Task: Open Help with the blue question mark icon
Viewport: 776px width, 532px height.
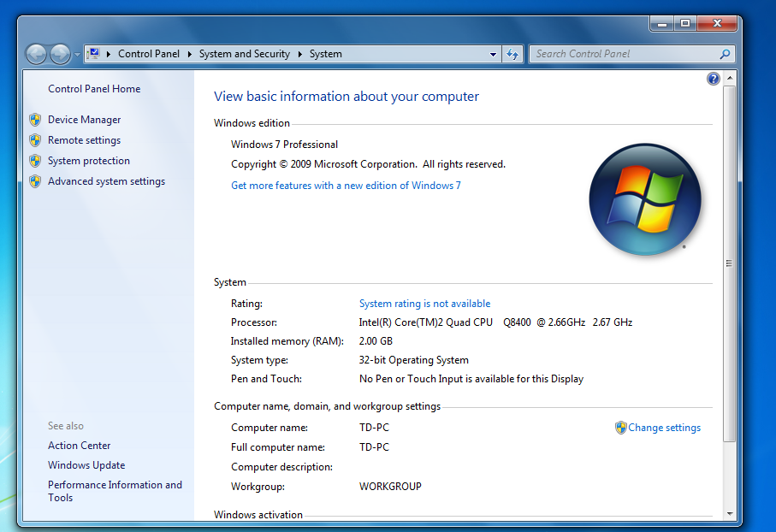Action: point(714,79)
